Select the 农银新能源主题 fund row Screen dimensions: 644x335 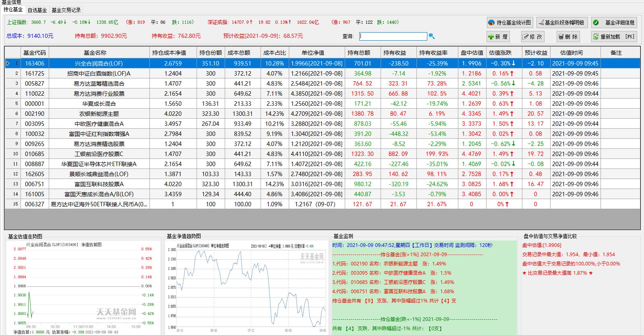tap(322, 114)
